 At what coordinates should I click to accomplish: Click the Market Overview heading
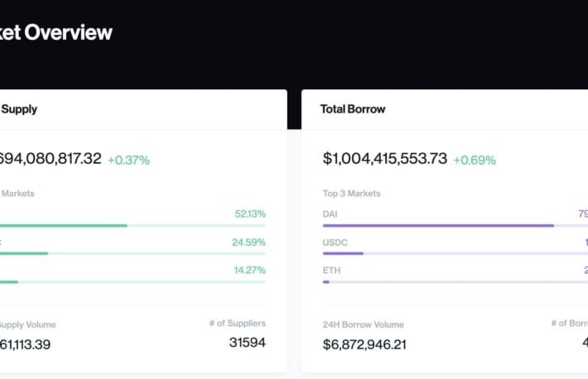(x=55, y=32)
